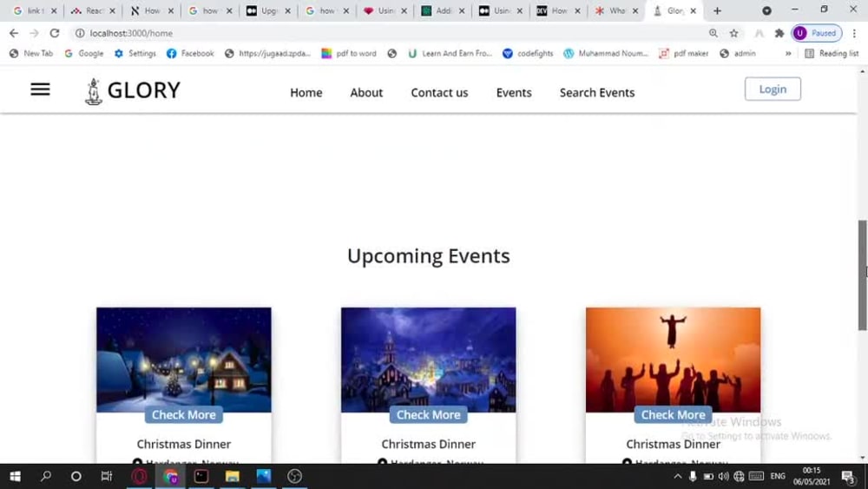This screenshot has width=868, height=489.
Task: Open volume control in system tray
Action: click(x=723, y=476)
